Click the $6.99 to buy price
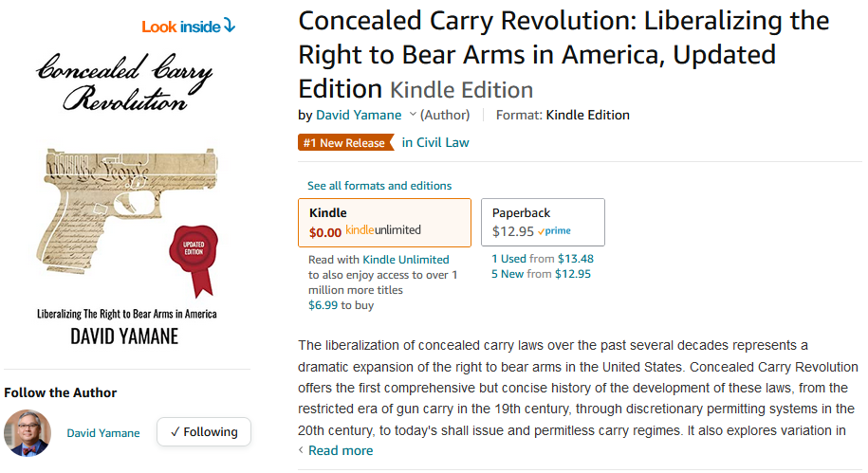 [323, 305]
